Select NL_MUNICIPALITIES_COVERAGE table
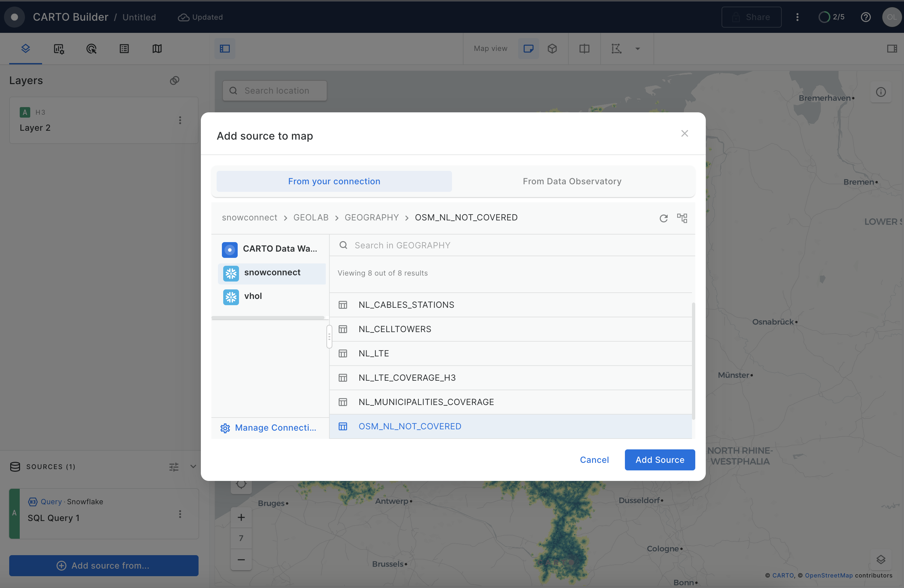 pyautogui.click(x=426, y=402)
